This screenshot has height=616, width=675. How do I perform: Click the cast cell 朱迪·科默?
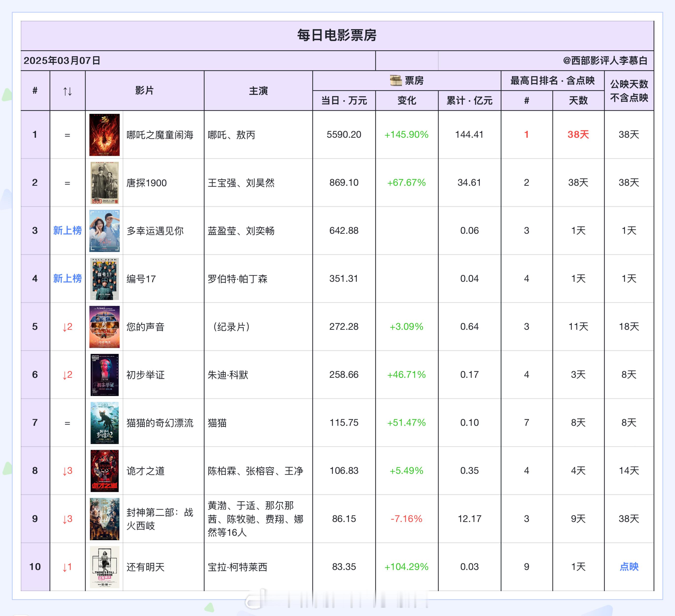coord(228,375)
